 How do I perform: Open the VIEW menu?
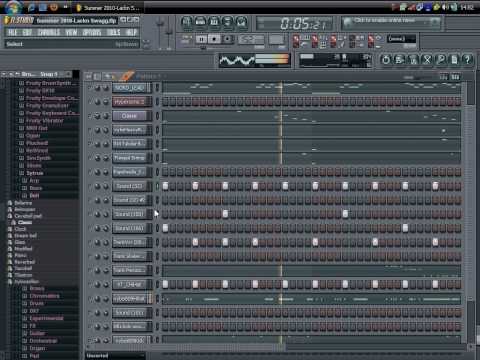pos(71,32)
